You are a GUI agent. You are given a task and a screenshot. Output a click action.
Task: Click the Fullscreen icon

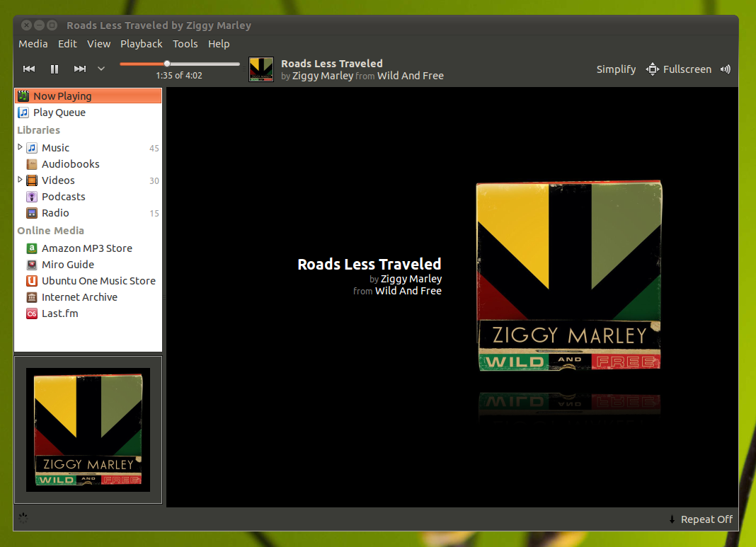point(653,69)
